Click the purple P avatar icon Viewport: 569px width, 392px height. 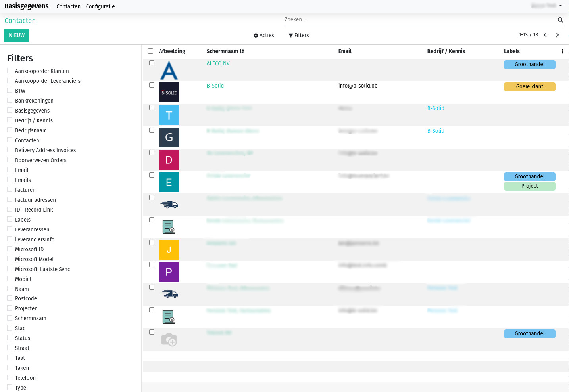169,272
